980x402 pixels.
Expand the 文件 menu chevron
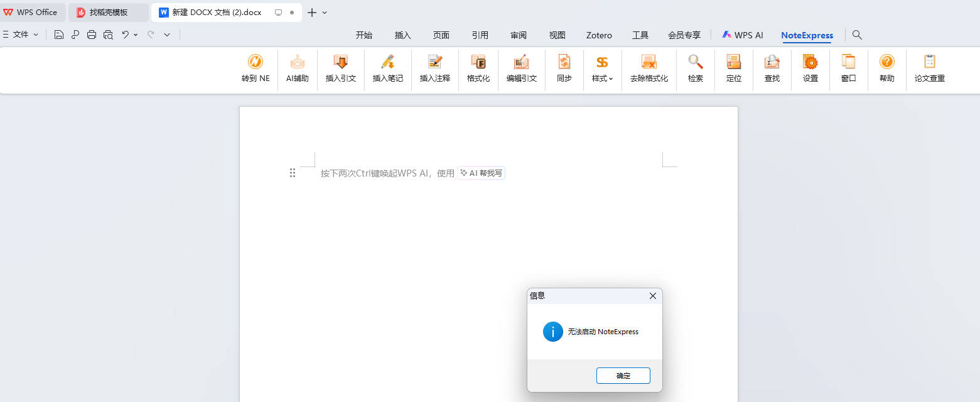pos(36,35)
